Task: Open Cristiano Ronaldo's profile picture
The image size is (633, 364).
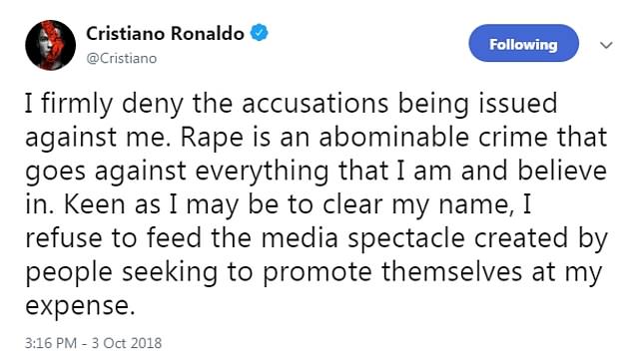Action: coord(51,45)
